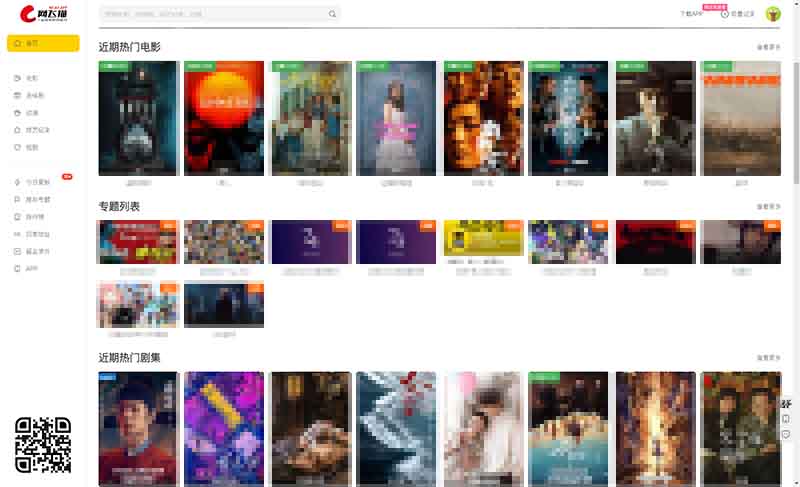Focus the search input field at top
This screenshot has height=487, width=800.
click(210, 15)
